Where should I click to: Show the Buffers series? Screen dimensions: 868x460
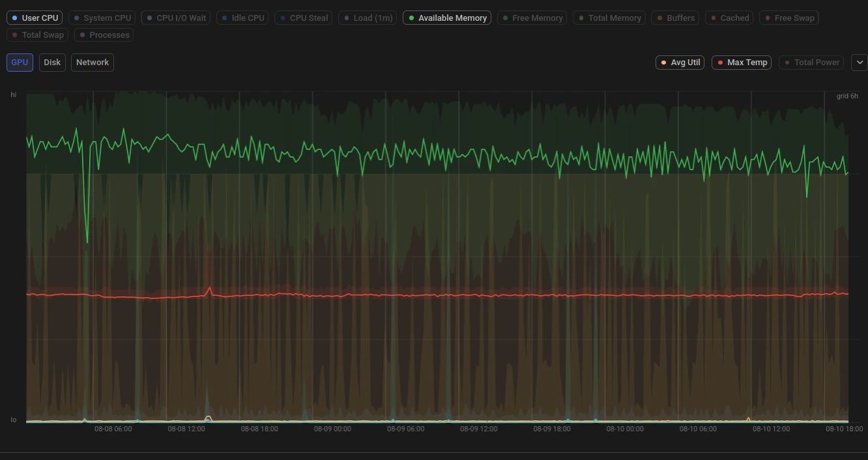pos(675,18)
